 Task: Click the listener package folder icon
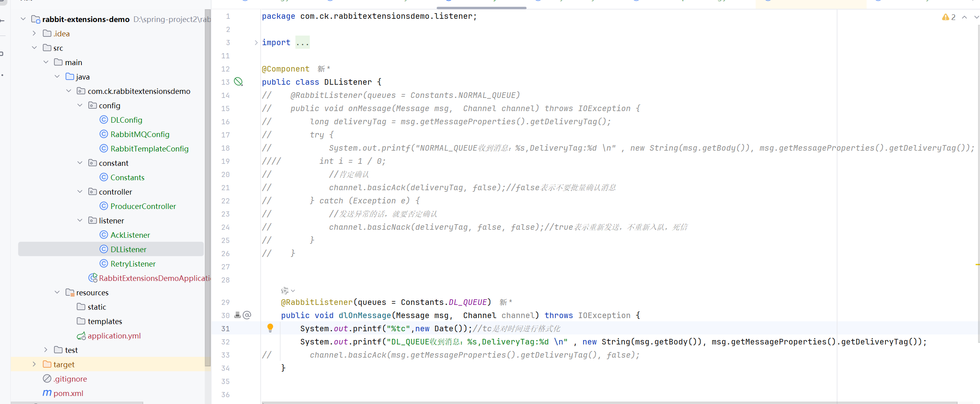pyautogui.click(x=93, y=220)
